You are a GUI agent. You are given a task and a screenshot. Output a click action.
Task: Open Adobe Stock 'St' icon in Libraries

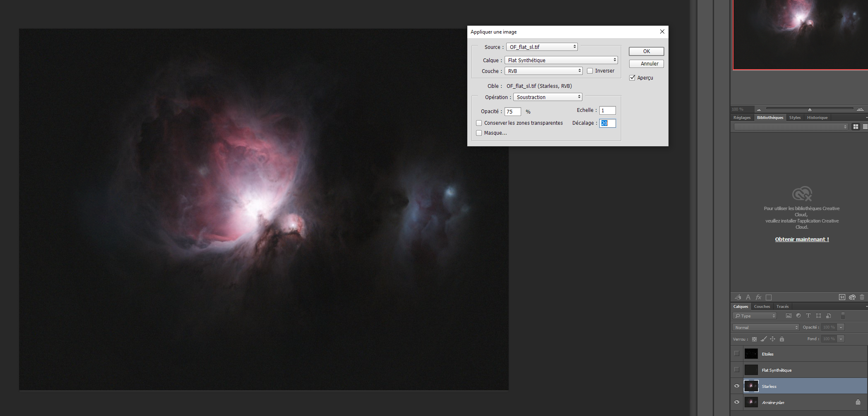pyautogui.click(x=842, y=297)
